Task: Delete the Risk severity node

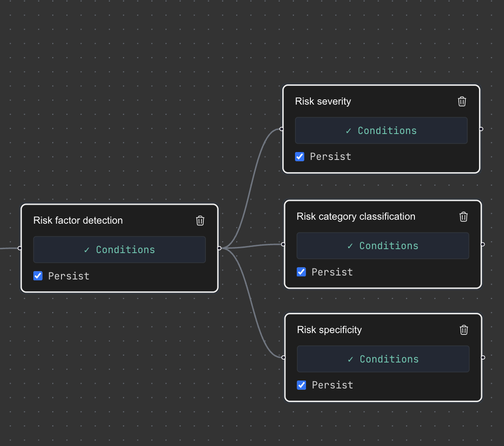Action: click(x=462, y=102)
